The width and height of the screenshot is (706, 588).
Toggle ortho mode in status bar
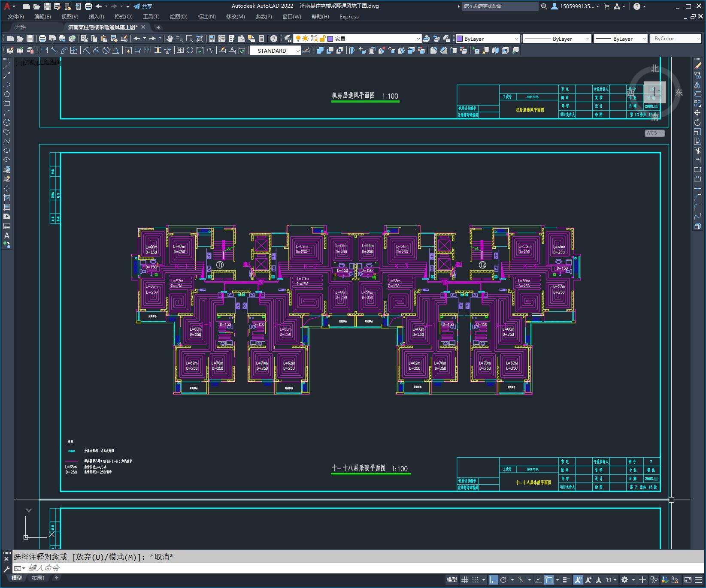(x=494, y=580)
